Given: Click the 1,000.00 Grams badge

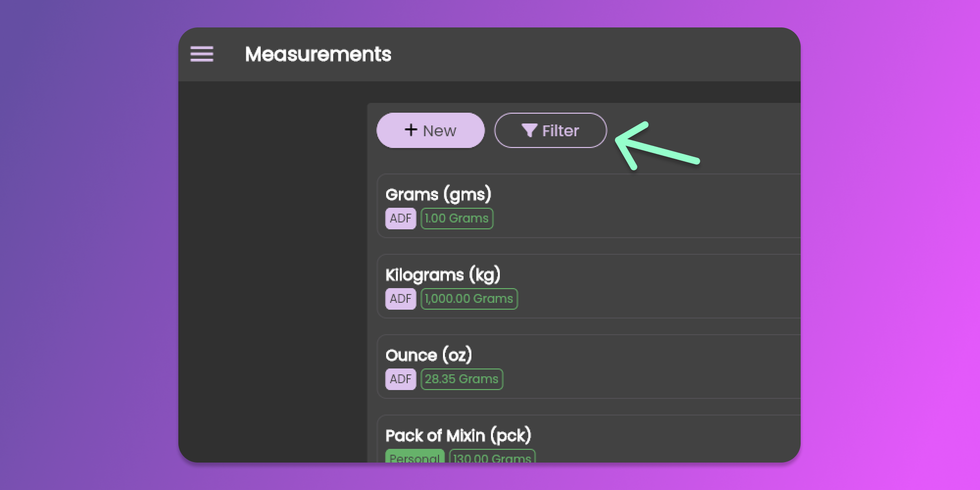Looking at the screenshot, I should click(469, 299).
